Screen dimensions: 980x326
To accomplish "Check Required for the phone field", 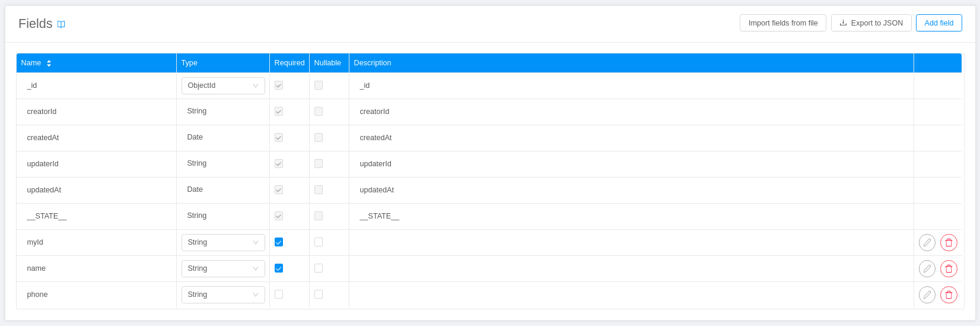I will (x=279, y=295).
